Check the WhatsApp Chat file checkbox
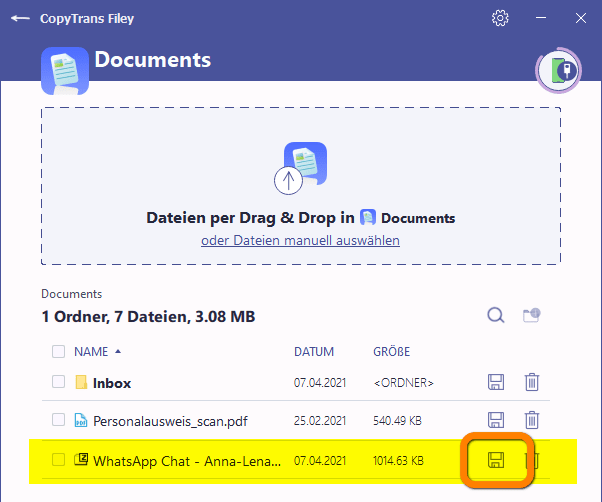Screen dimensions: 602x502 coord(58,459)
